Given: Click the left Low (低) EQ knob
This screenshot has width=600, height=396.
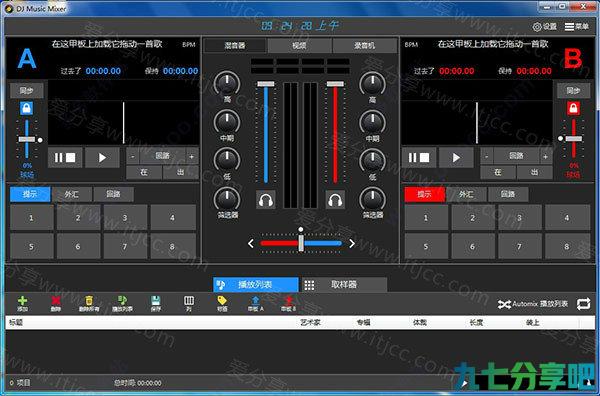Looking at the screenshot, I should tap(227, 160).
